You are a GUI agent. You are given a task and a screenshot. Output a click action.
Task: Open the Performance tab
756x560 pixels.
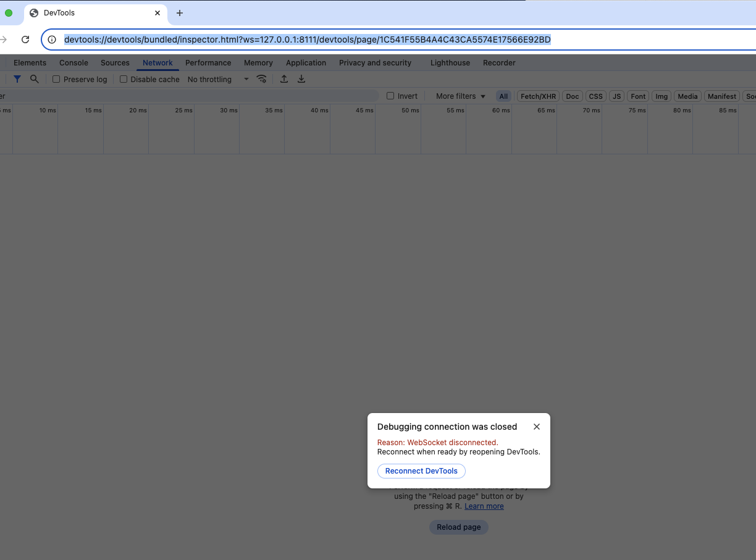(x=208, y=63)
